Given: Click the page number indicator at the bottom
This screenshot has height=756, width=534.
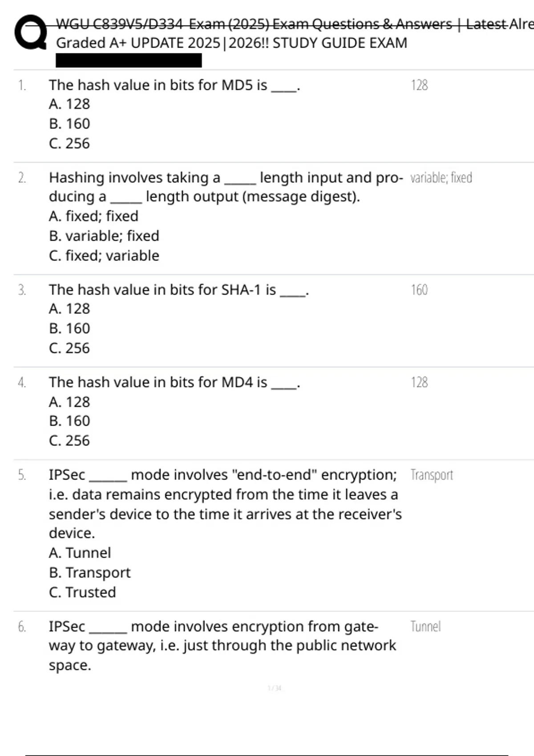Looking at the screenshot, I should point(275,688).
